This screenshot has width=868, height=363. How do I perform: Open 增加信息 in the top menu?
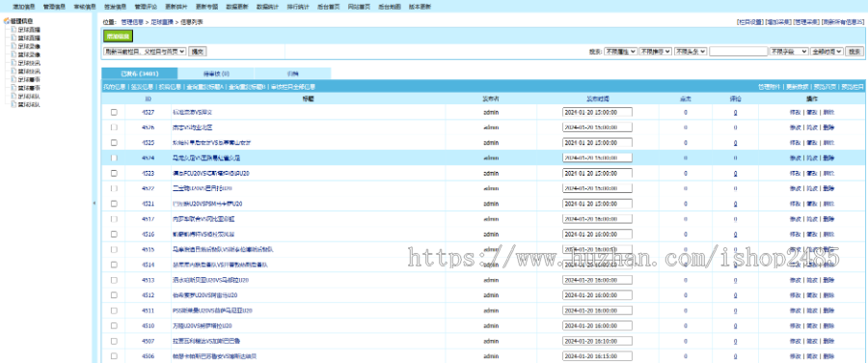pyautogui.click(x=23, y=7)
